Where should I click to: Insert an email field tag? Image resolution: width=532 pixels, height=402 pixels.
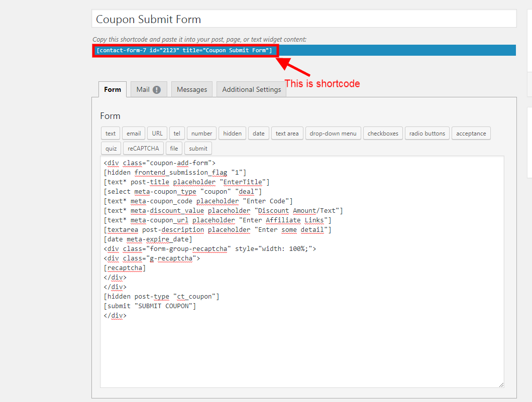(x=134, y=133)
